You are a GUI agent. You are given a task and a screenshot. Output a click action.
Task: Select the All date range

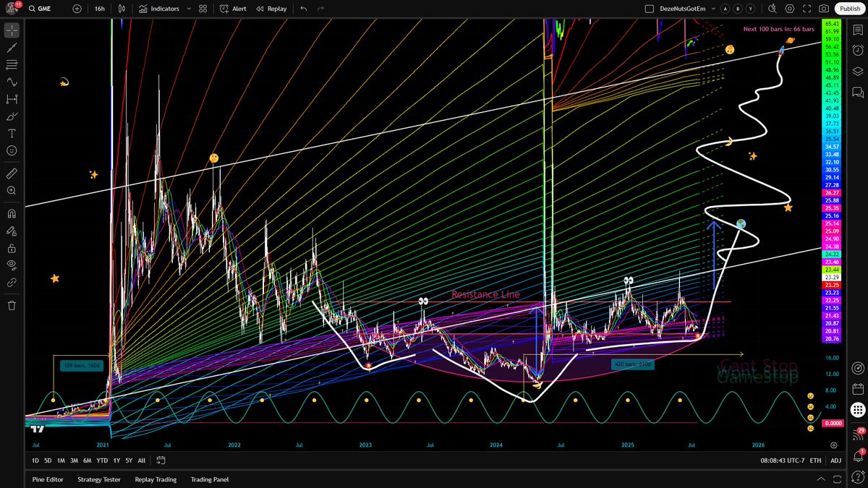coord(141,461)
